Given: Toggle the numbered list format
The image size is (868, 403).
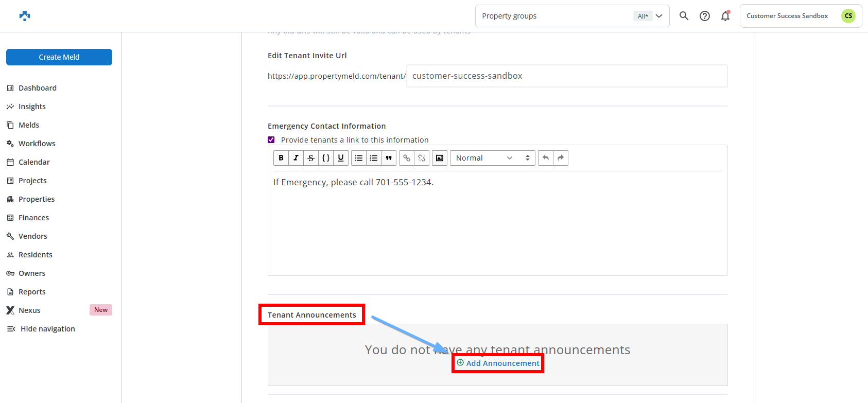Looking at the screenshot, I should tap(374, 158).
